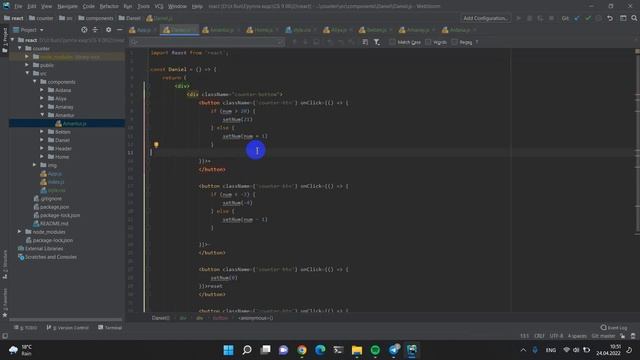The image size is (640, 360).
Task: Select README.md in project tree
Action: [x=54, y=223]
